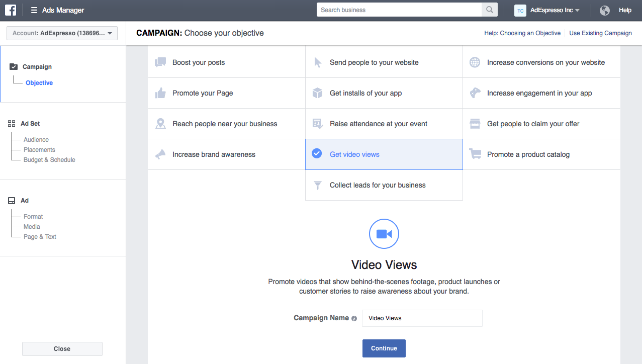The height and width of the screenshot is (364, 642).
Task: Click the Facebook logo icon
Action: [11, 10]
